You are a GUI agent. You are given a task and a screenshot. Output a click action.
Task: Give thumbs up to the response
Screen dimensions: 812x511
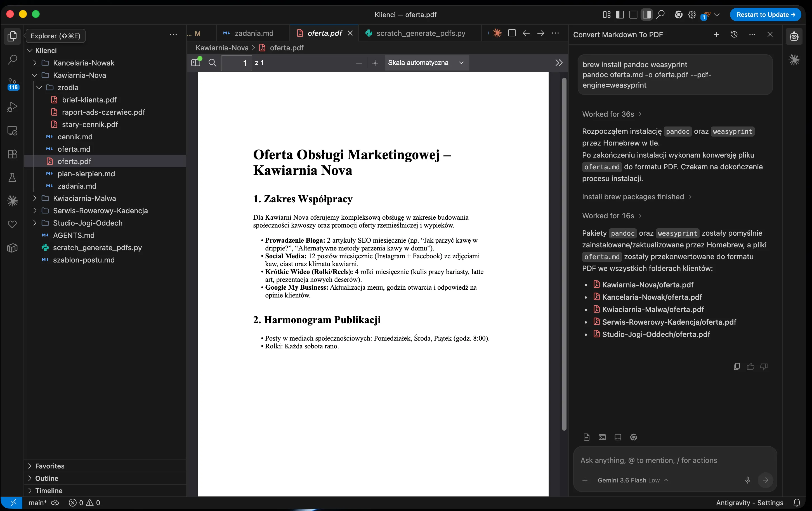pyautogui.click(x=750, y=367)
